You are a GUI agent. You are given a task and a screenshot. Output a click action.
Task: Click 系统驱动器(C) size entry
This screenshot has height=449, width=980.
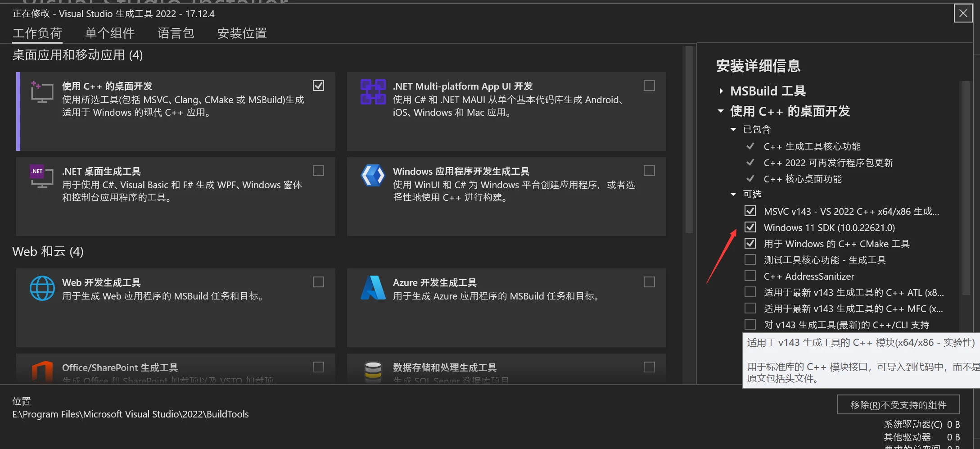(922, 424)
